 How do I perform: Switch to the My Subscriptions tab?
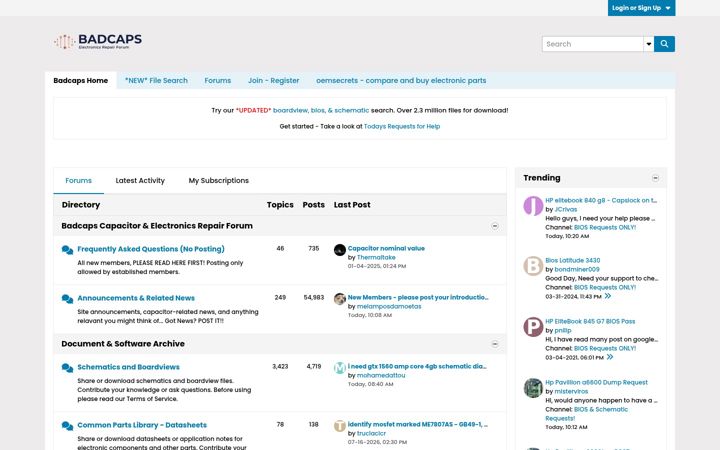pyautogui.click(x=219, y=180)
